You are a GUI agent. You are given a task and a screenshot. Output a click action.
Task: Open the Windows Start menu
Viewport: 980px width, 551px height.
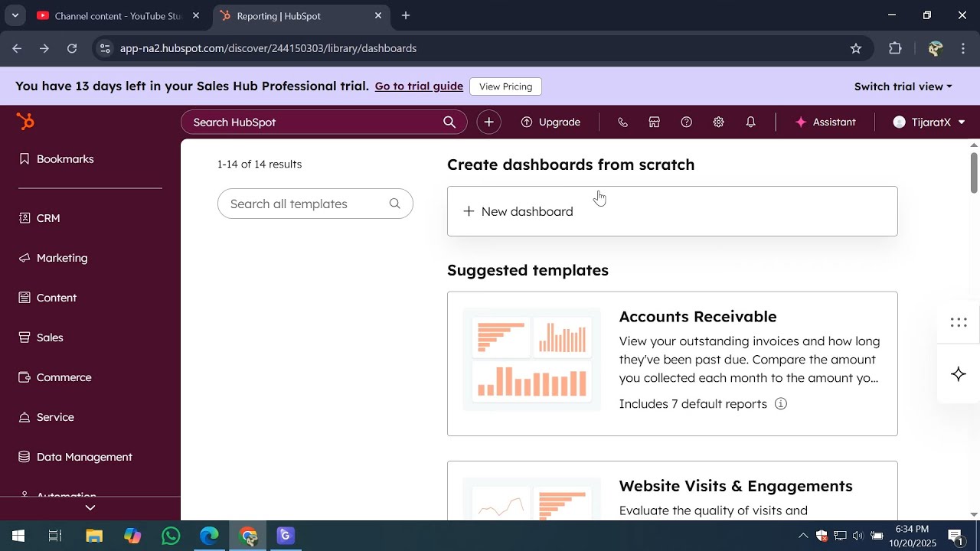[x=18, y=536]
